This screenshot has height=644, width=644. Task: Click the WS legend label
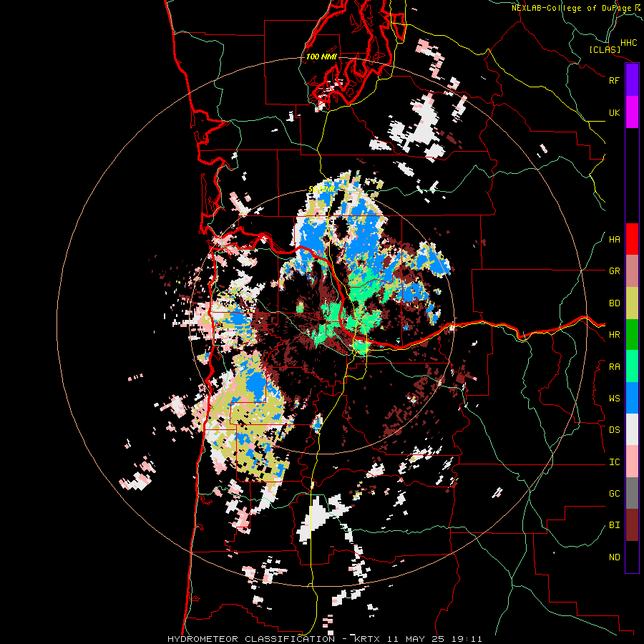(614, 399)
